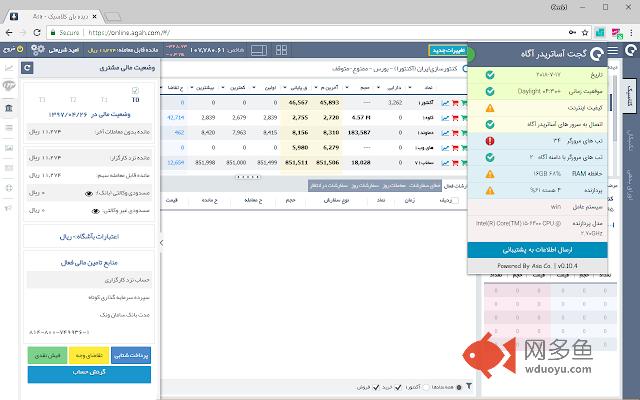Switch to the four-grid layout icon

[x=281, y=50]
